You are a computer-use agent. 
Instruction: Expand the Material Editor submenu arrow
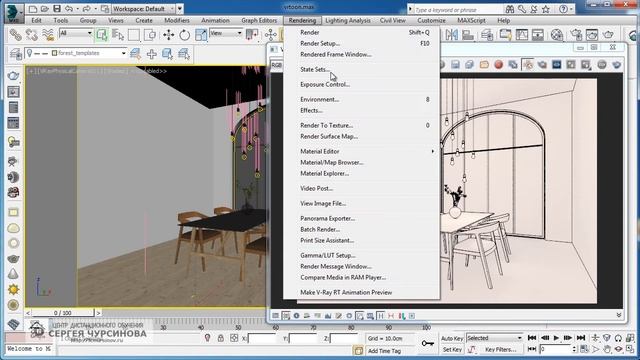pyautogui.click(x=433, y=151)
